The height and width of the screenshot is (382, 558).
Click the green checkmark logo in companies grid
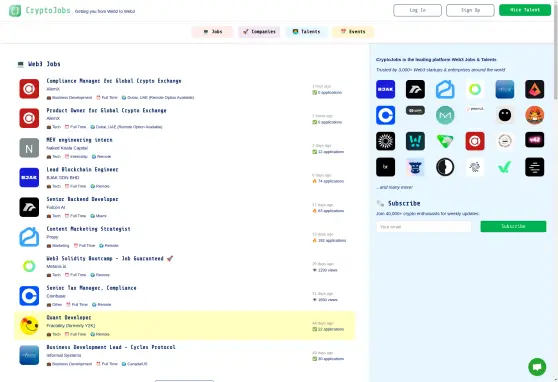coord(505,167)
